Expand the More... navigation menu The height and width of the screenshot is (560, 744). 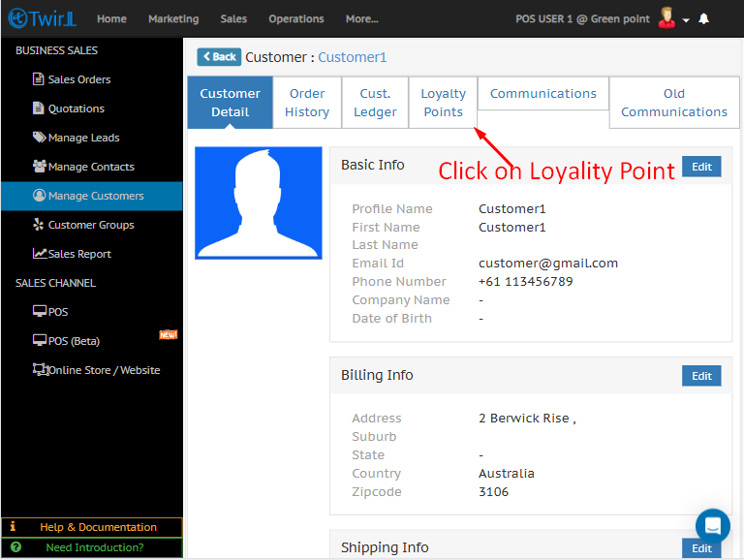(361, 18)
